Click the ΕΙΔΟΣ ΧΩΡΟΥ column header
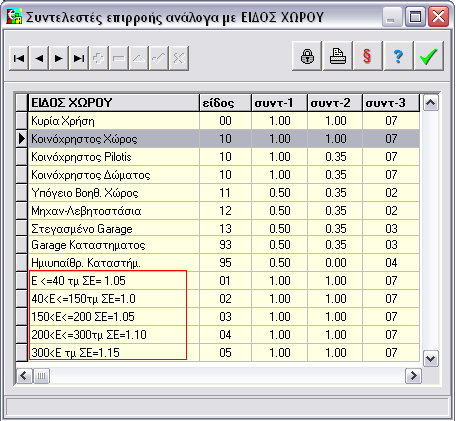The width and height of the screenshot is (456, 421). coord(114,103)
